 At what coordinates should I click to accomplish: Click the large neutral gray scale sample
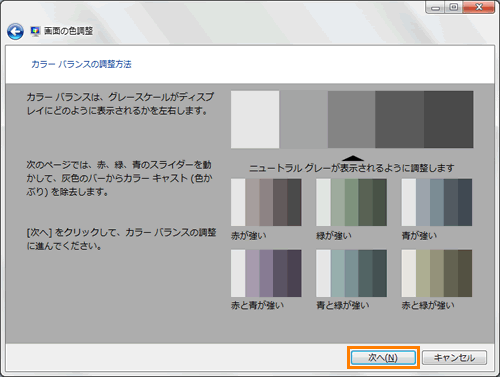pos(352,119)
